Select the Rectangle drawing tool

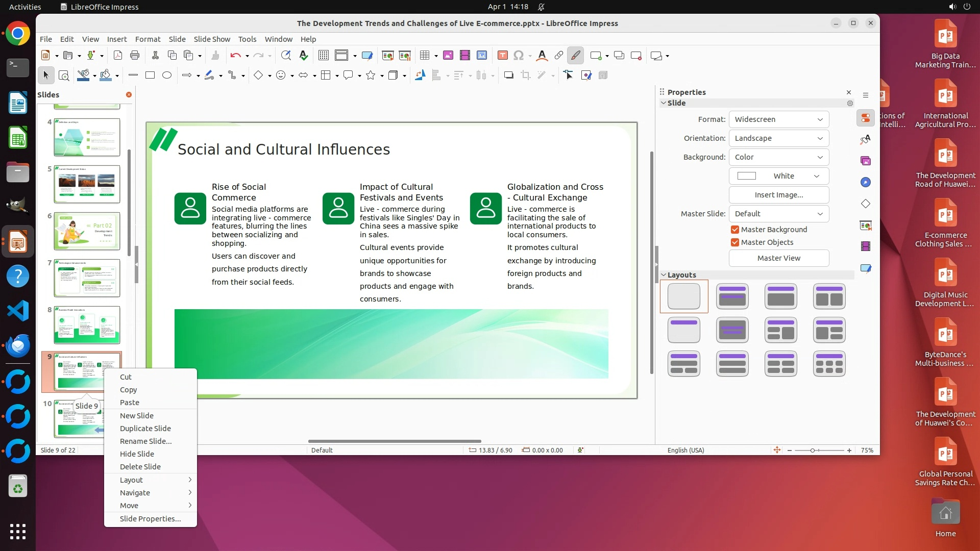(150, 76)
